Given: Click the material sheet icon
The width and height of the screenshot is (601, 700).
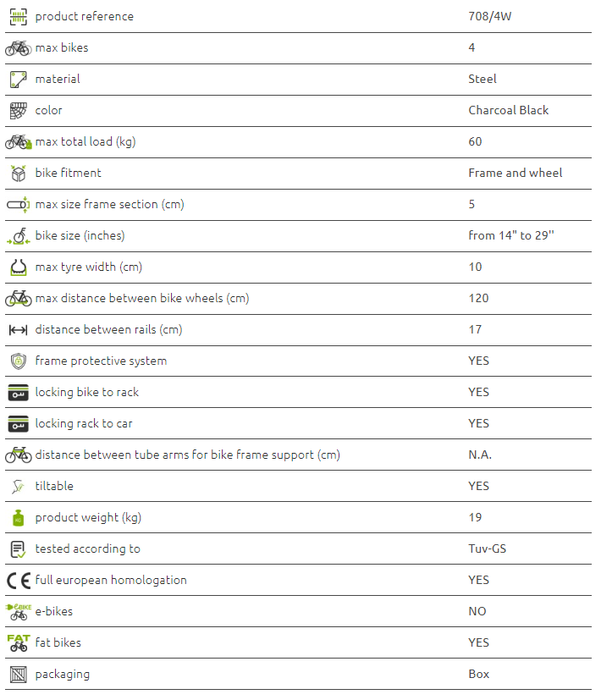Looking at the screenshot, I should pyautogui.click(x=18, y=80).
